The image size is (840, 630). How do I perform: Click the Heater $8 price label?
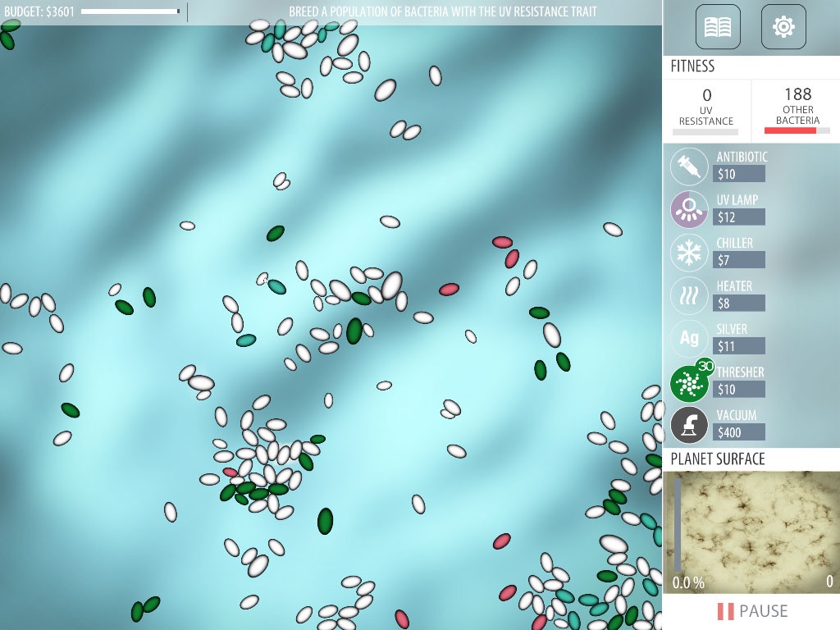click(739, 304)
